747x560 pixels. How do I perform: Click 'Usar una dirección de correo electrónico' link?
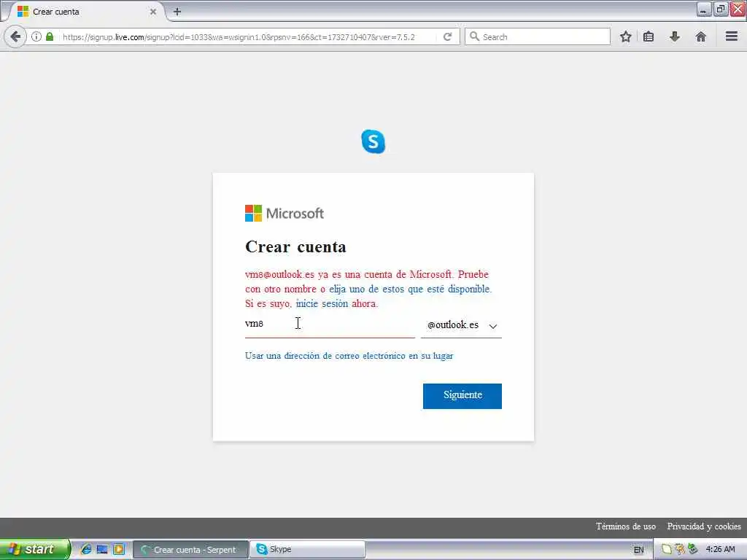click(x=349, y=356)
